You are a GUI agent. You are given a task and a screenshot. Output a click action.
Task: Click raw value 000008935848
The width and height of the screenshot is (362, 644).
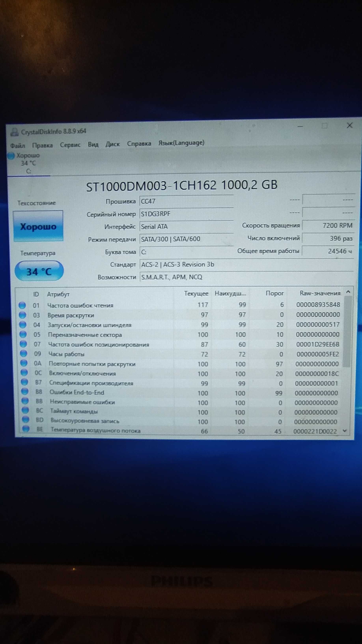318,305
